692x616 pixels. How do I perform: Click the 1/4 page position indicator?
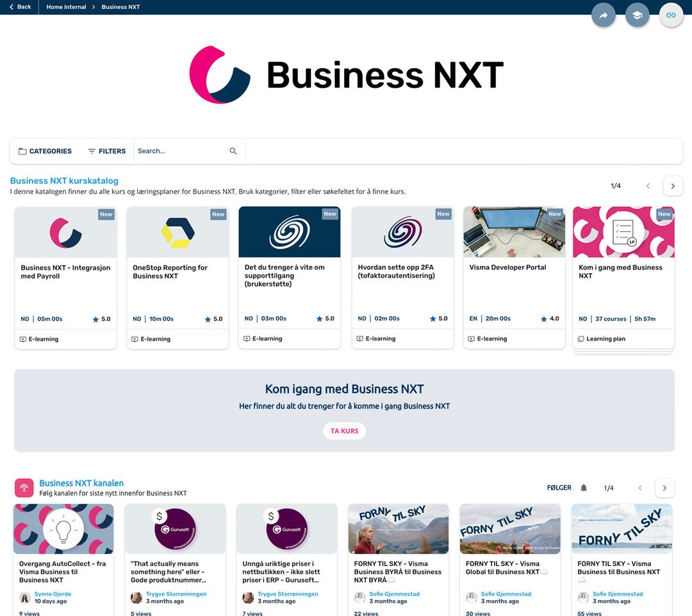[x=616, y=185]
